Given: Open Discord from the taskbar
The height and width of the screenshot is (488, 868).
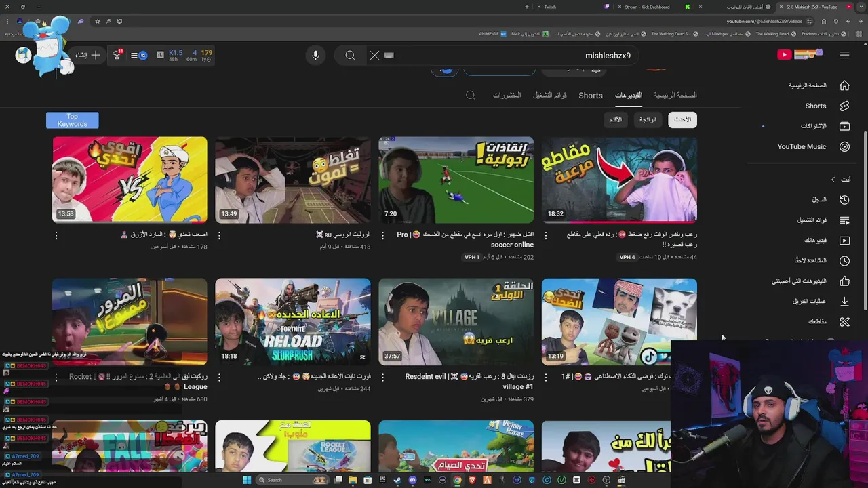Looking at the screenshot, I should click(x=412, y=480).
